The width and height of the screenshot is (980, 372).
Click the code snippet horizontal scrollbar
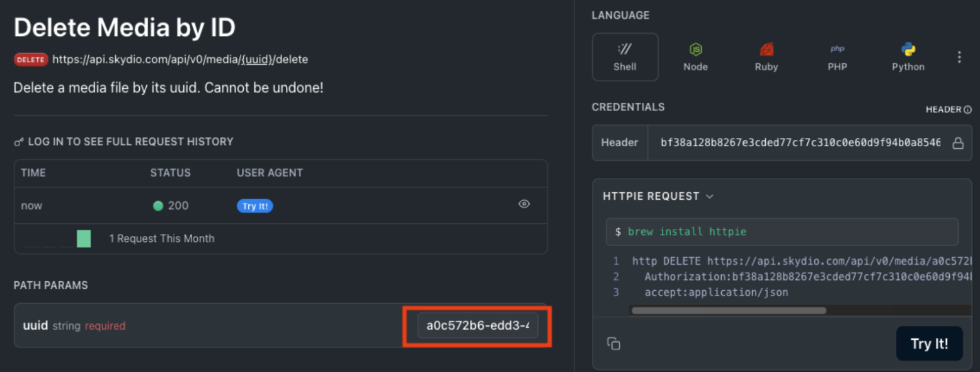[729, 310]
